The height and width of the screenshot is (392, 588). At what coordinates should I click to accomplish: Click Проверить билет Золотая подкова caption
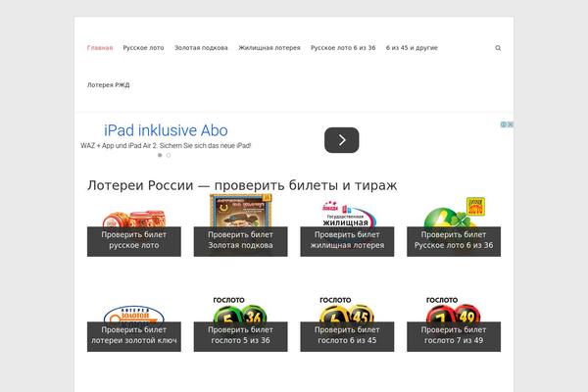click(240, 241)
